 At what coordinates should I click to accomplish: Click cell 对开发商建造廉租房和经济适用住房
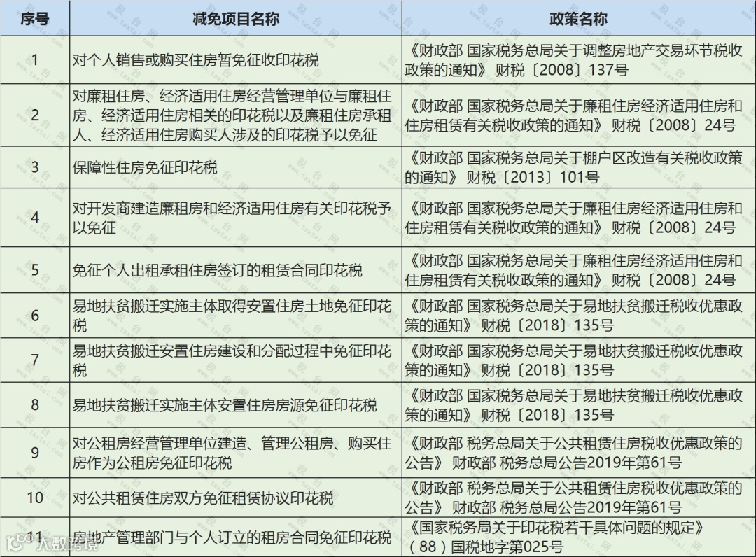coord(236,218)
